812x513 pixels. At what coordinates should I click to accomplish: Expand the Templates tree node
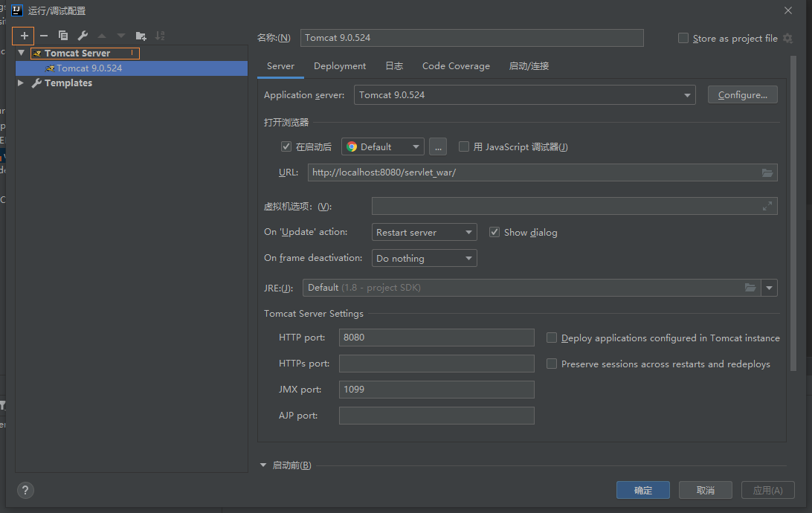(x=21, y=83)
